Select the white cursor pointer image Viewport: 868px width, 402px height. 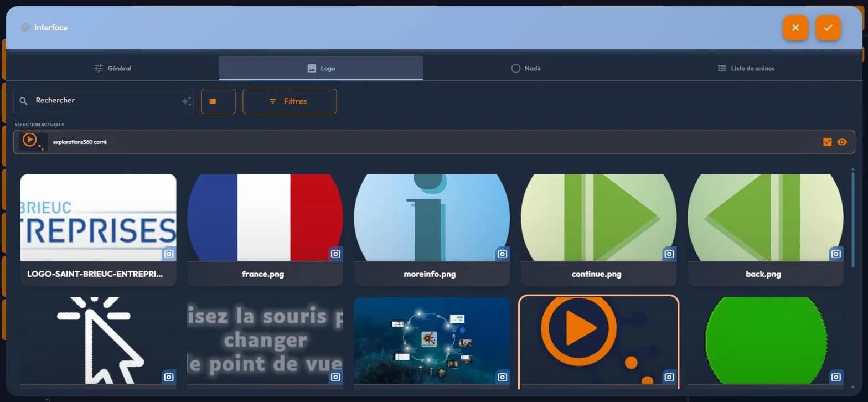click(99, 341)
